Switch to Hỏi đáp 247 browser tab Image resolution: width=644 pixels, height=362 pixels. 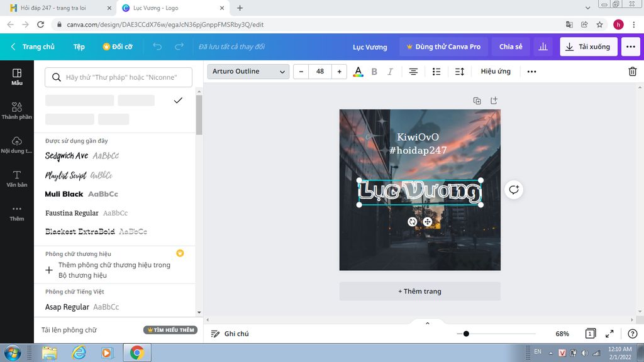[x=62, y=8]
